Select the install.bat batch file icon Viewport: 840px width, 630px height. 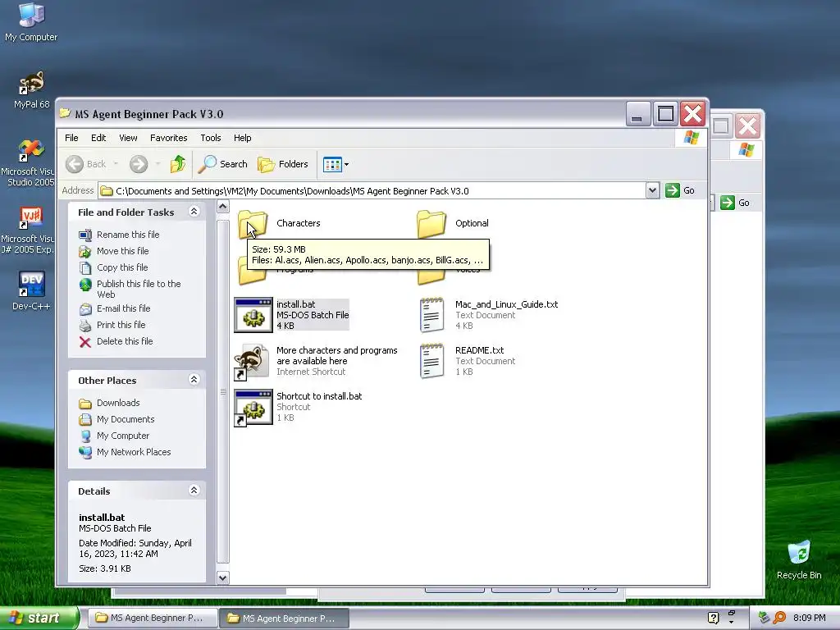click(253, 315)
